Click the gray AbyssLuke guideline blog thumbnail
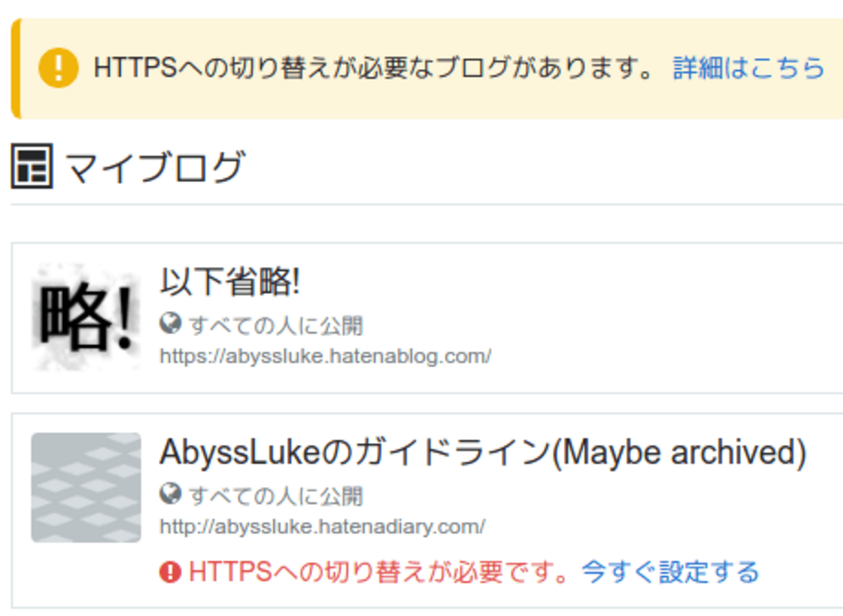 (86, 487)
